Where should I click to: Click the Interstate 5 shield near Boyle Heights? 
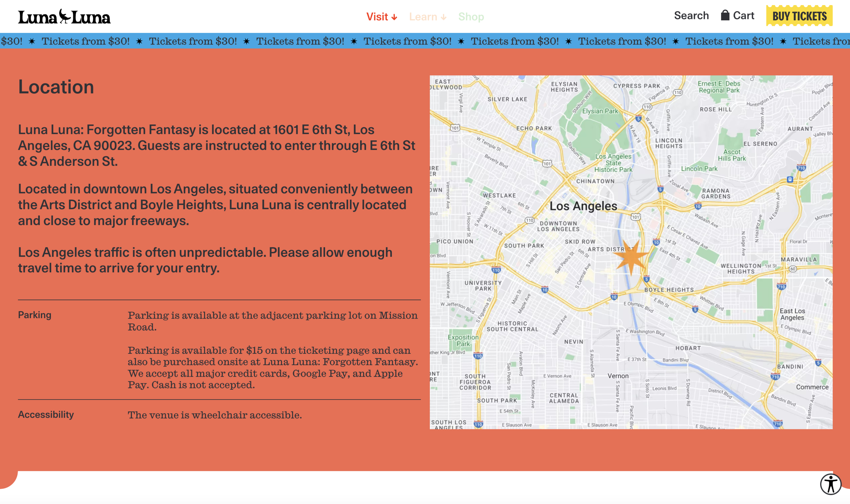pyautogui.click(x=647, y=279)
